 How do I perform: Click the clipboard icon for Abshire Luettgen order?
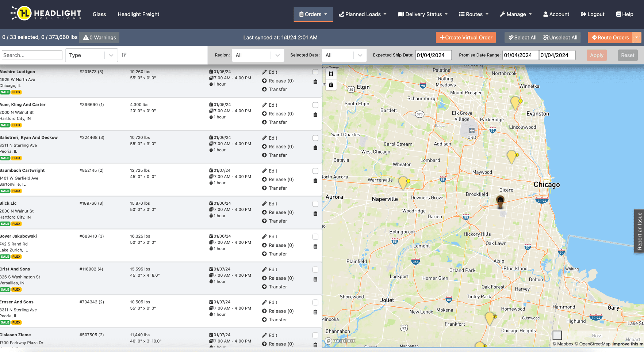point(315,82)
